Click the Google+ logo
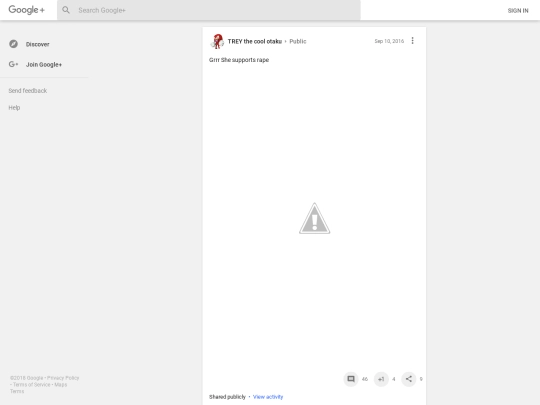The height and width of the screenshot is (405, 540). (27, 10)
